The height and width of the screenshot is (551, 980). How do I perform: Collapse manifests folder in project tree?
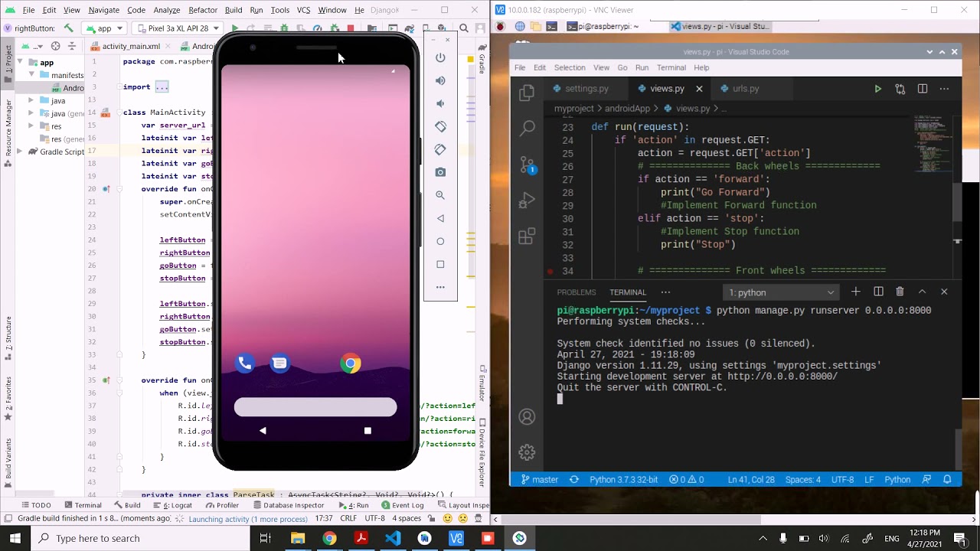tap(31, 75)
